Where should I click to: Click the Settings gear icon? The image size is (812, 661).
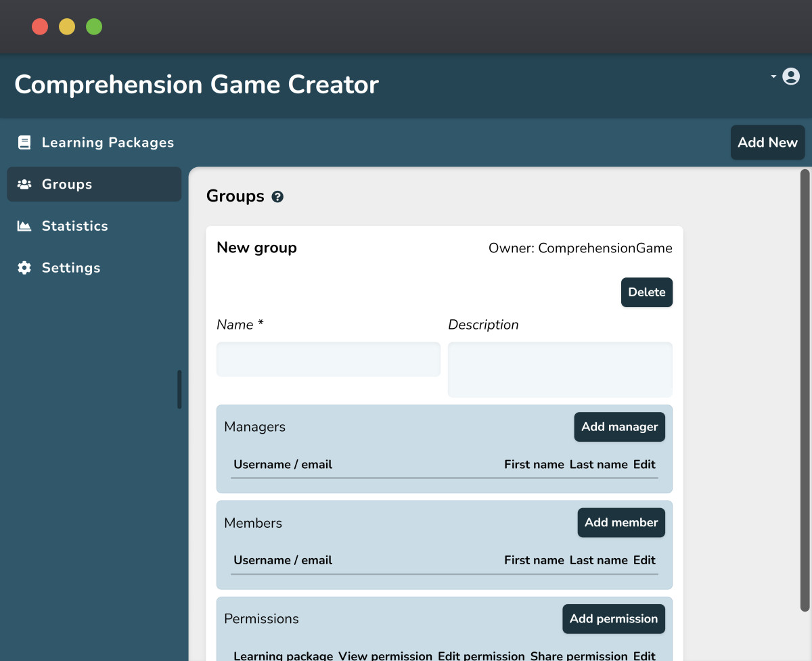pyautogui.click(x=24, y=268)
